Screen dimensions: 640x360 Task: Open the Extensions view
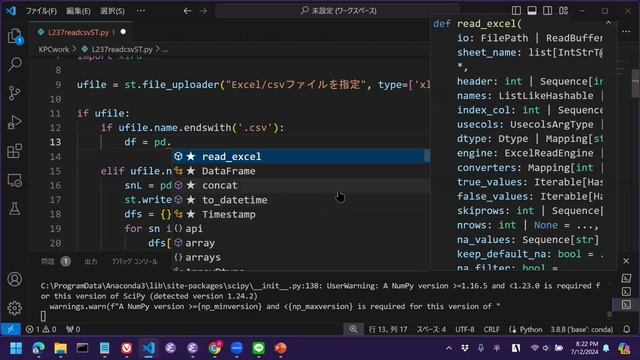[15, 151]
